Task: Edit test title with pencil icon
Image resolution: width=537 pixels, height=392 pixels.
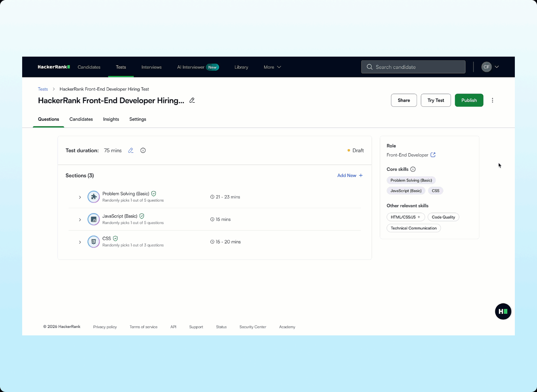Action: tap(192, 100)
